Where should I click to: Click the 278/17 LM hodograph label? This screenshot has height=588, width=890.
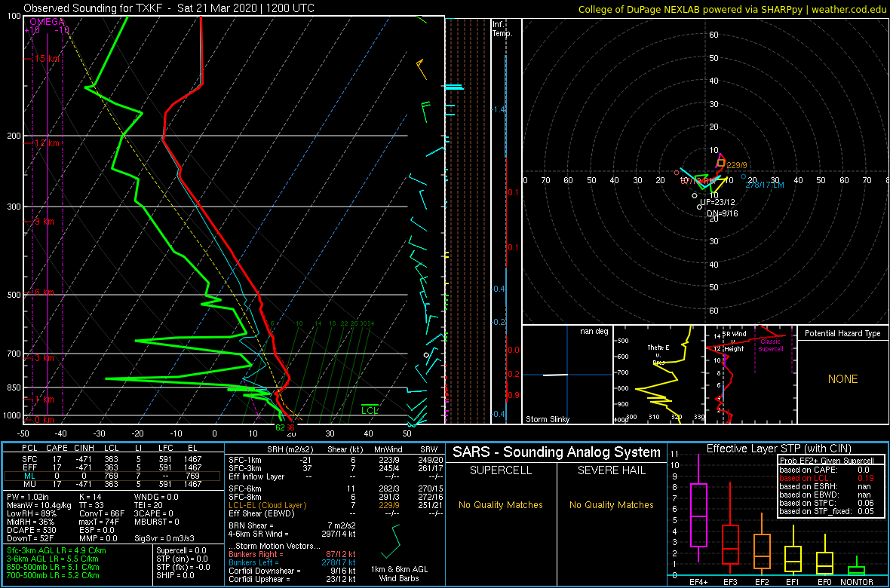[x=765, y=185]
